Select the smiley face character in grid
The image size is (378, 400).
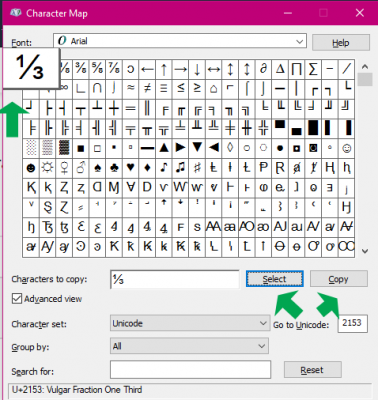pos(346,148)
